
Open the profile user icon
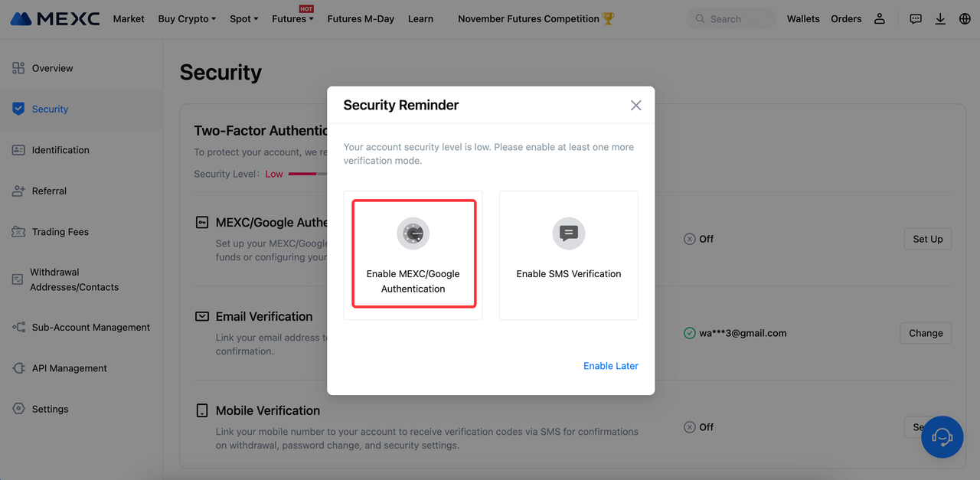(x=880, y=18)
